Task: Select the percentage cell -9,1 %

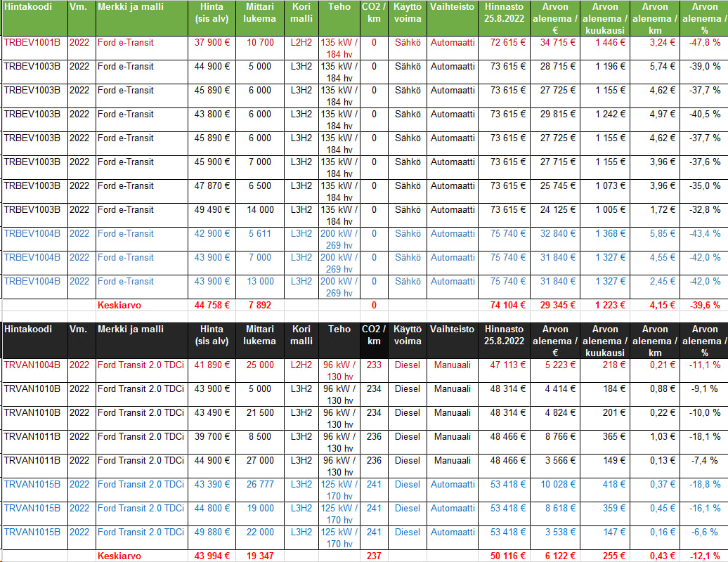Action: (704, 395)
